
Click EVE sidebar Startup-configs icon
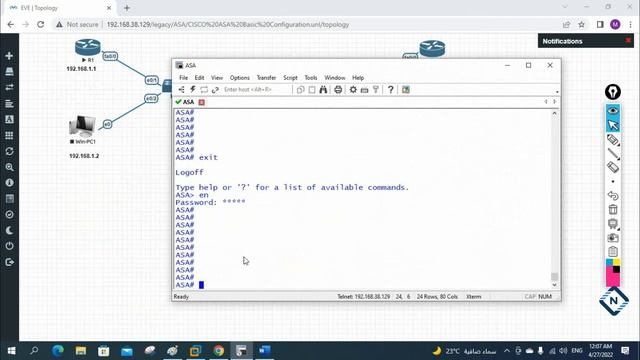(x=9, y=104)
